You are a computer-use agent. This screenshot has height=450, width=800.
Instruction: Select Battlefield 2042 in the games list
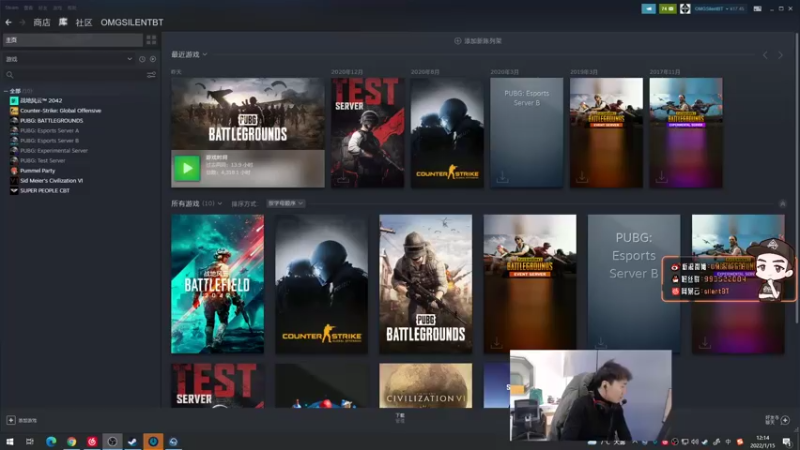click(41, 101)
